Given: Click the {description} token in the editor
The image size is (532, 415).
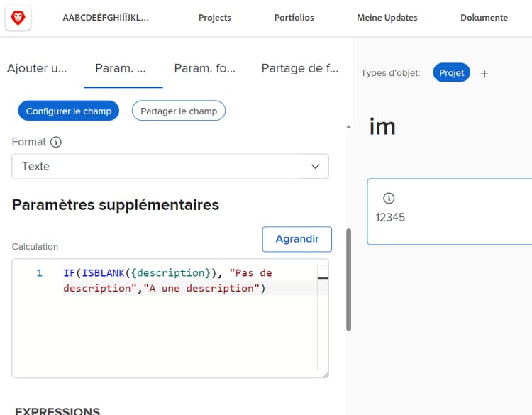Looking at the screenshot, I should [x=171, y=273].
